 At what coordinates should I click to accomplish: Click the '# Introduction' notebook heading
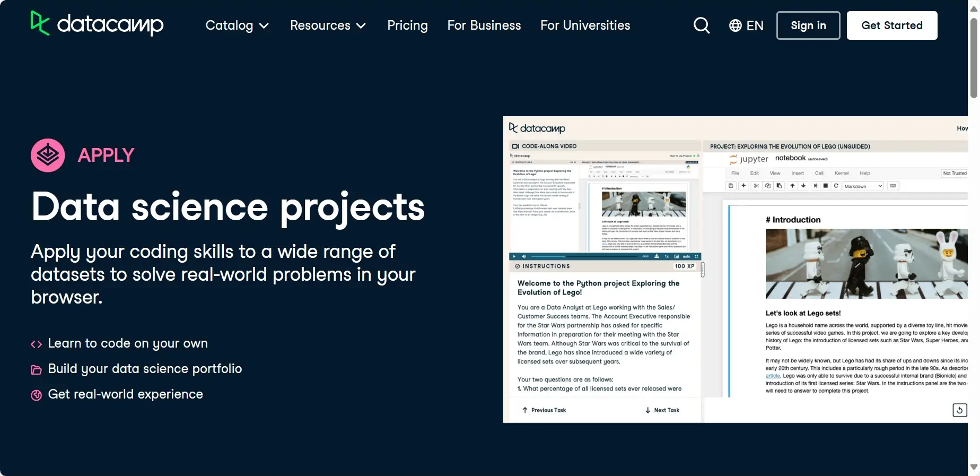pyautogui.click(x=793, y=220)
